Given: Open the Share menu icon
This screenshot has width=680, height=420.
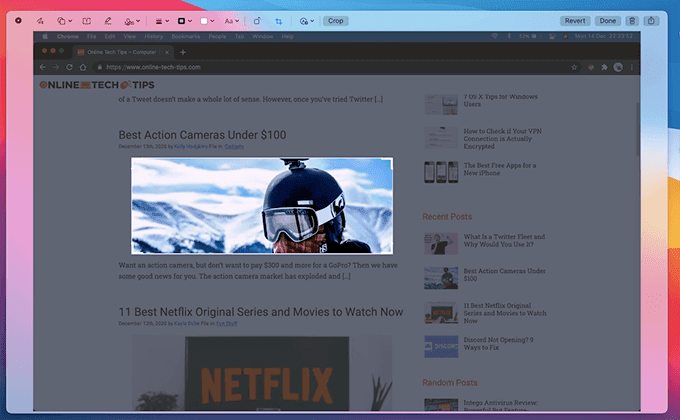Looking at the screenshot, I should 653,20.
